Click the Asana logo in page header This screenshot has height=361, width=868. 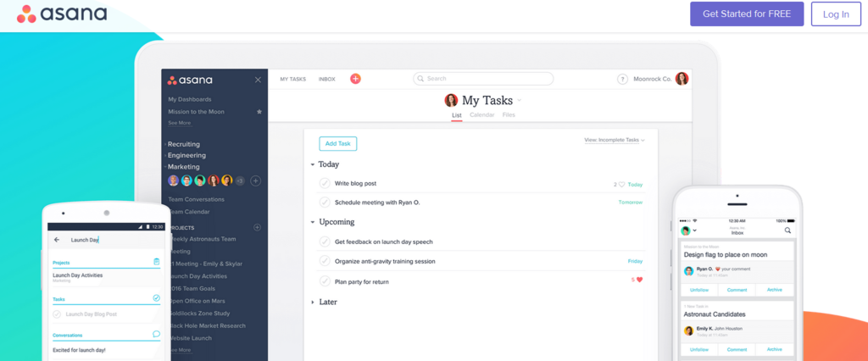click(x=61, y=14)
